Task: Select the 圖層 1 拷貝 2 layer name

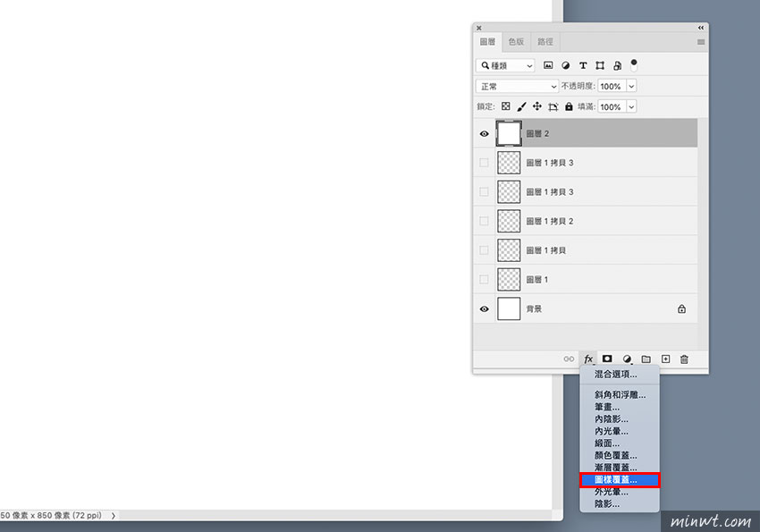Action: click(x=550, y=221)
